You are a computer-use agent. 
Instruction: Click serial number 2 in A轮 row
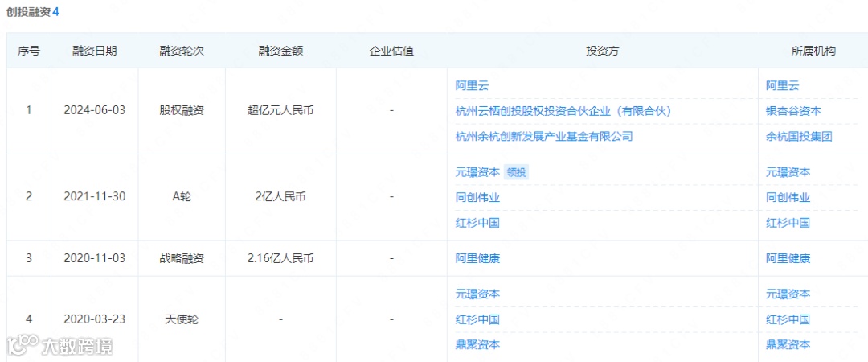(x=29, y=197)
